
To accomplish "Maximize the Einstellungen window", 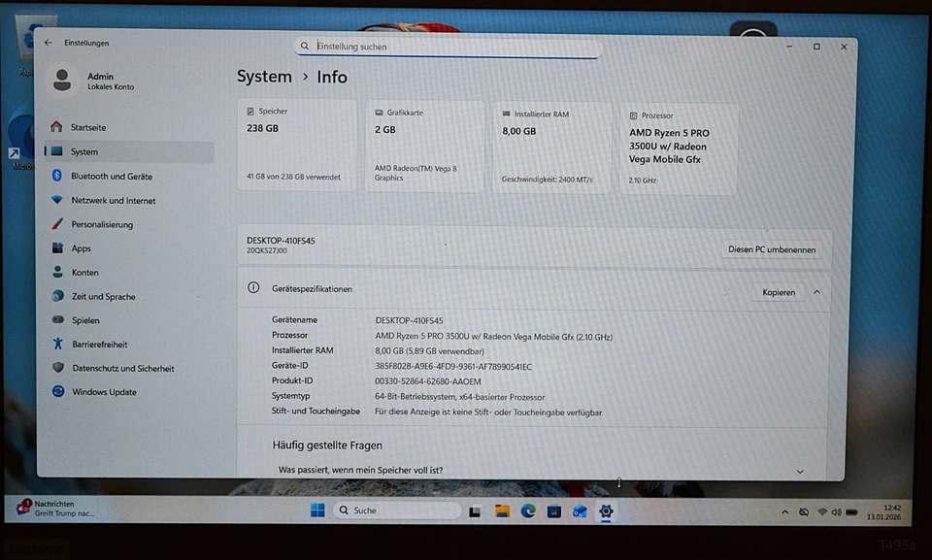I will [x=816, y=47].
